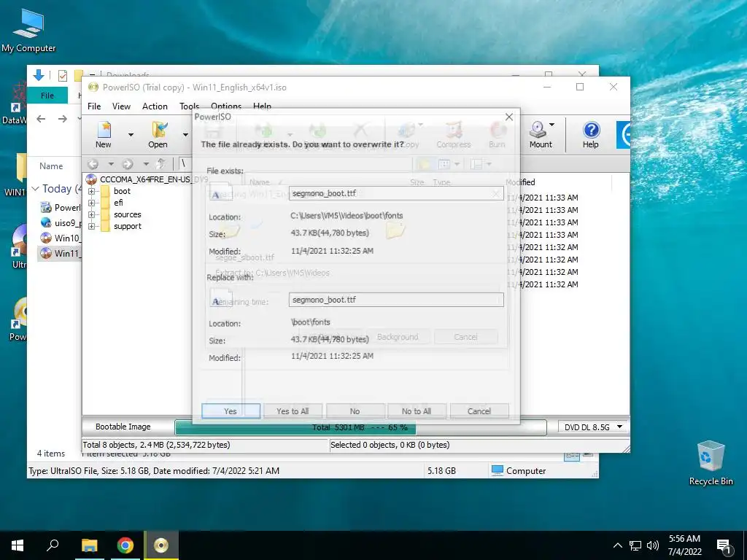Click the Replace with file name field
This screenshot has height=560, width=747.
pyautogui.click(x=396, y=300)
